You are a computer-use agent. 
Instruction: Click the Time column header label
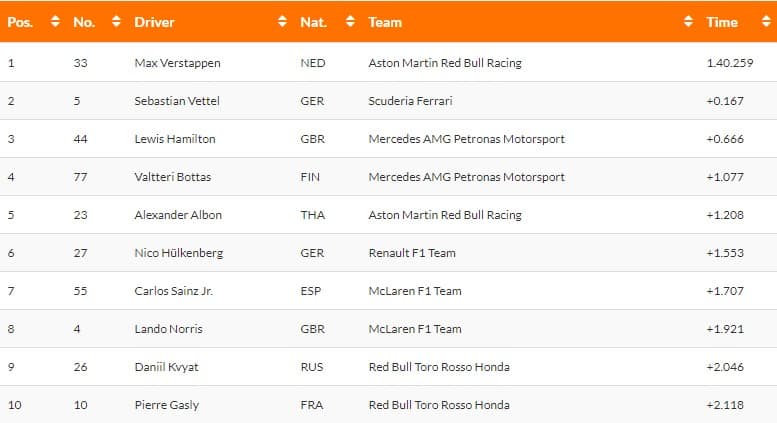tap(722, 22)
